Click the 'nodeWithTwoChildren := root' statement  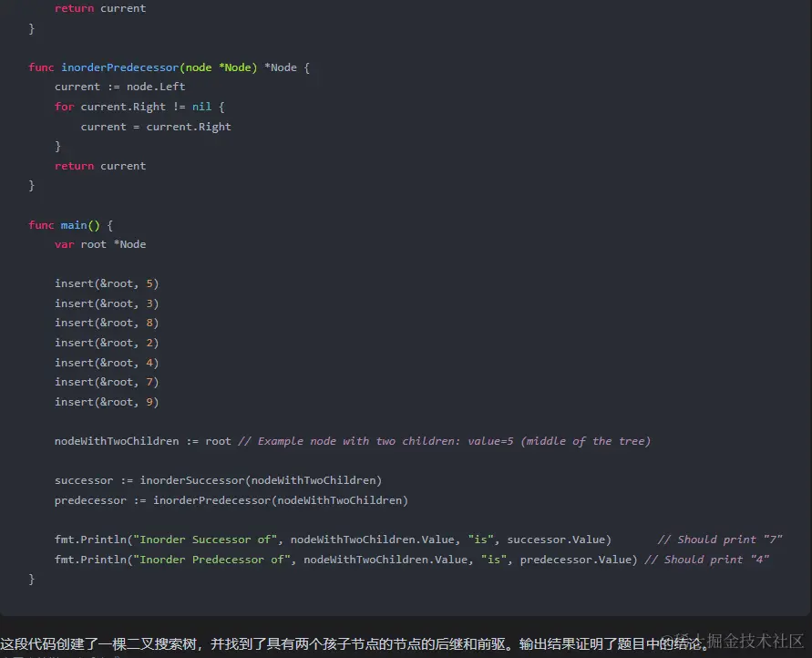(x=142, y=441)
